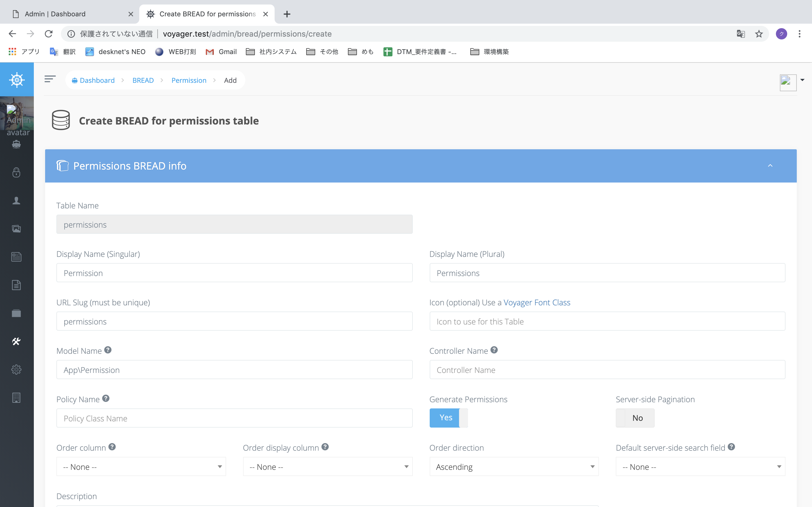This screenshot has width=812, height=507.
Task: Click the BREAD breadcrumb link
Action: point(143,81)
